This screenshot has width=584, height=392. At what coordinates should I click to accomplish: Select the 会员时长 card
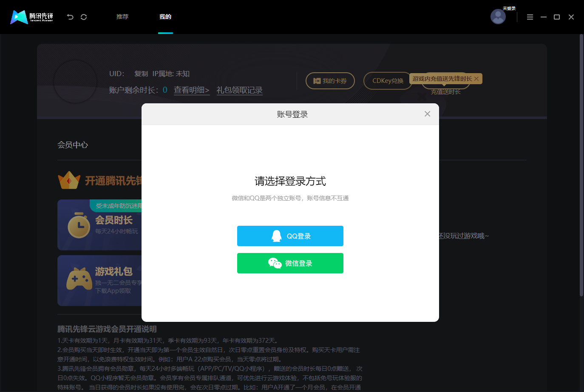click(99, 225)
